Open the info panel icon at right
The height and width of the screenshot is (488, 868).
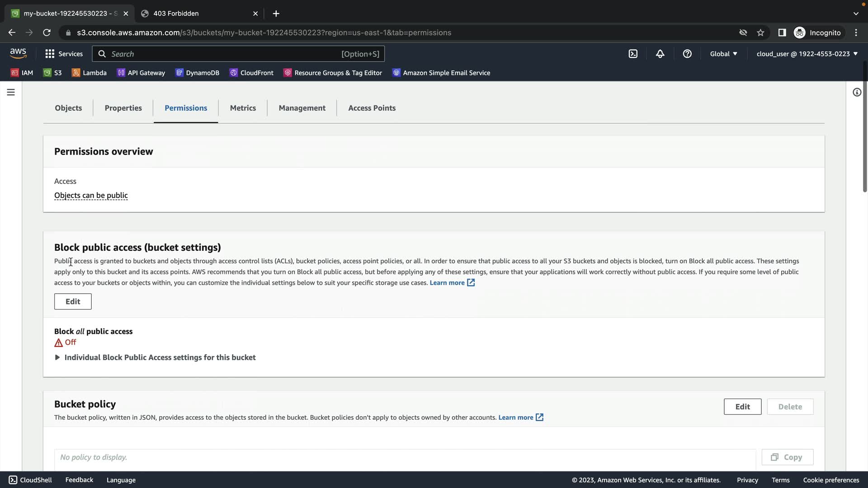[857, 92]
